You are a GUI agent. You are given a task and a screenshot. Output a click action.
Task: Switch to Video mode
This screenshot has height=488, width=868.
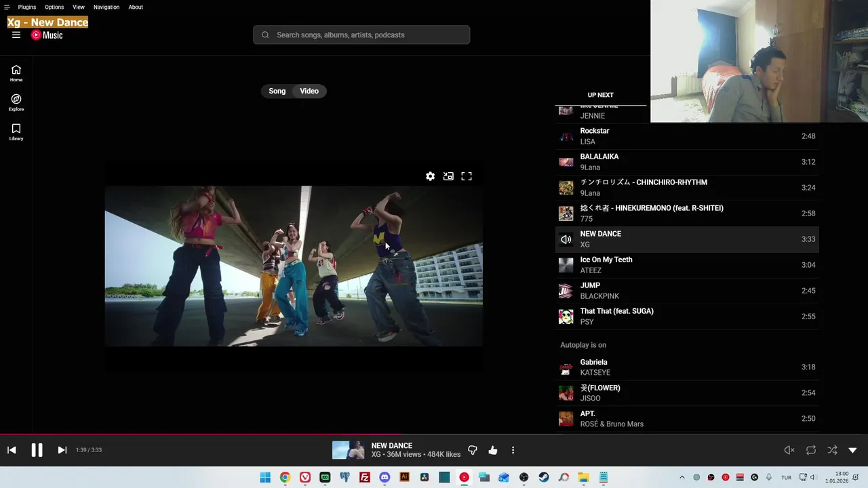click(x=309, y=91)
